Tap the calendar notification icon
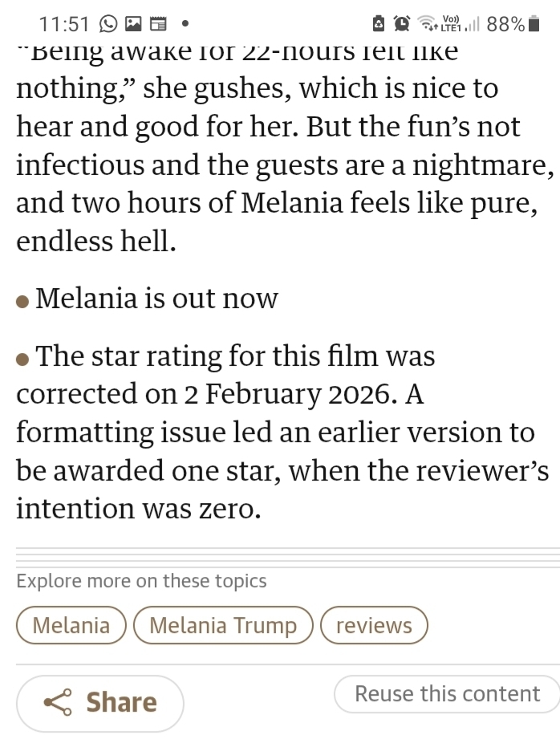 (158, 24)
